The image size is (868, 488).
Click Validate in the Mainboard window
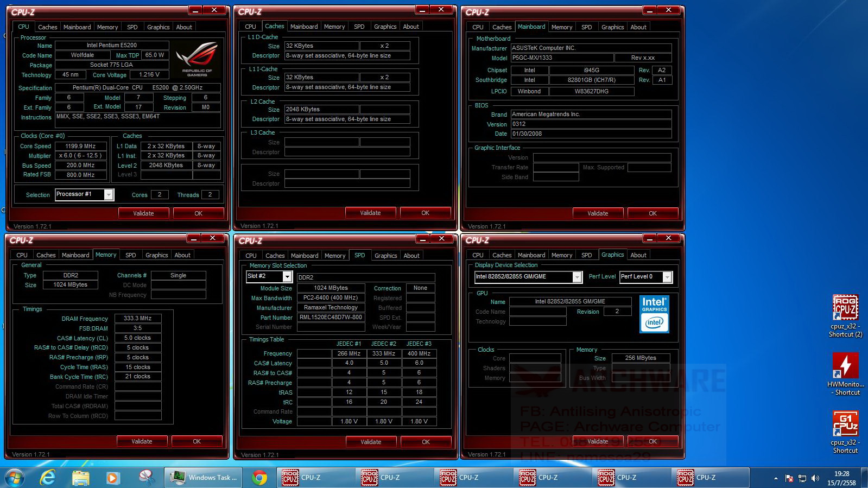[598, 213]
